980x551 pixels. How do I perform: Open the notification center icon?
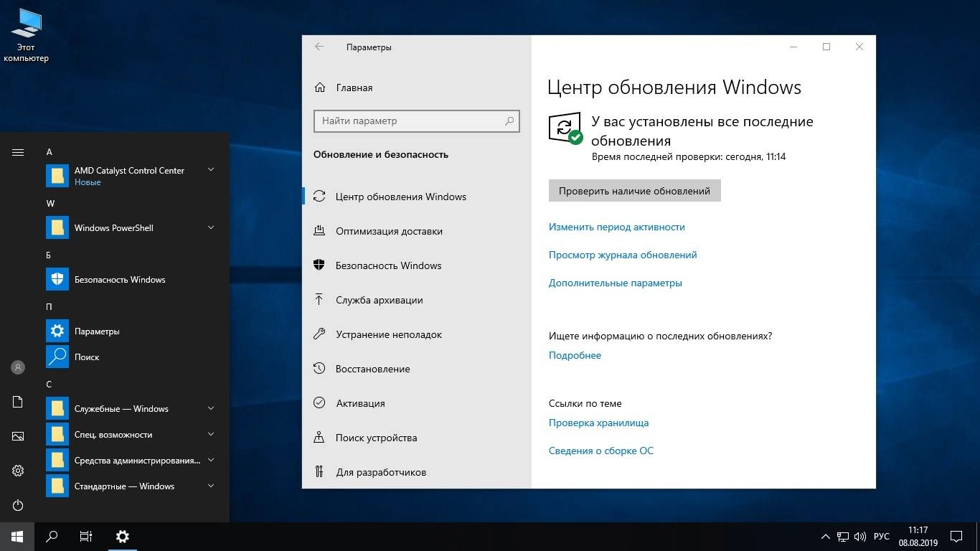[x=956, y=537]
